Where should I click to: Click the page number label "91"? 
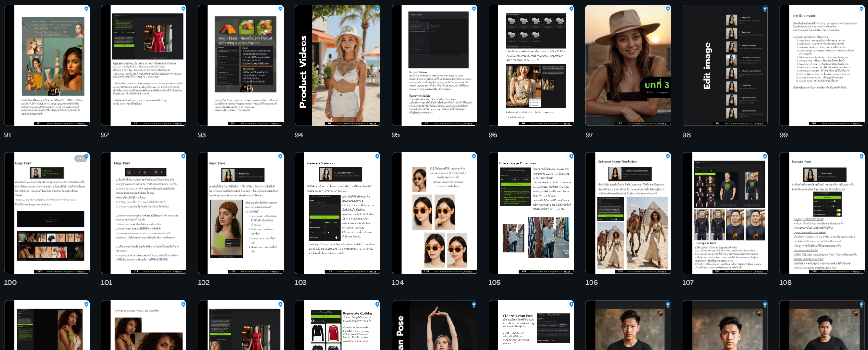click(8, 135)
